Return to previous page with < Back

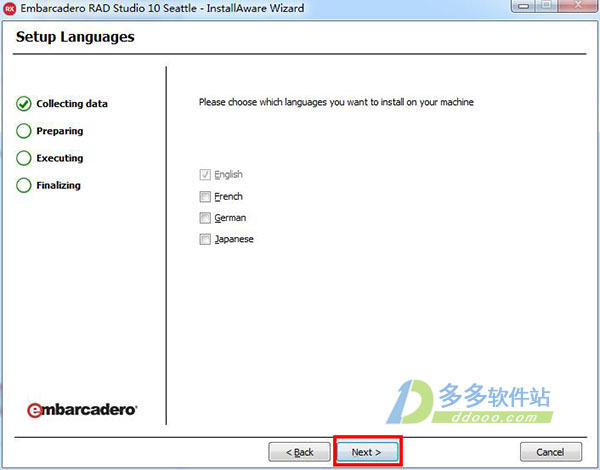coord(300,452)
